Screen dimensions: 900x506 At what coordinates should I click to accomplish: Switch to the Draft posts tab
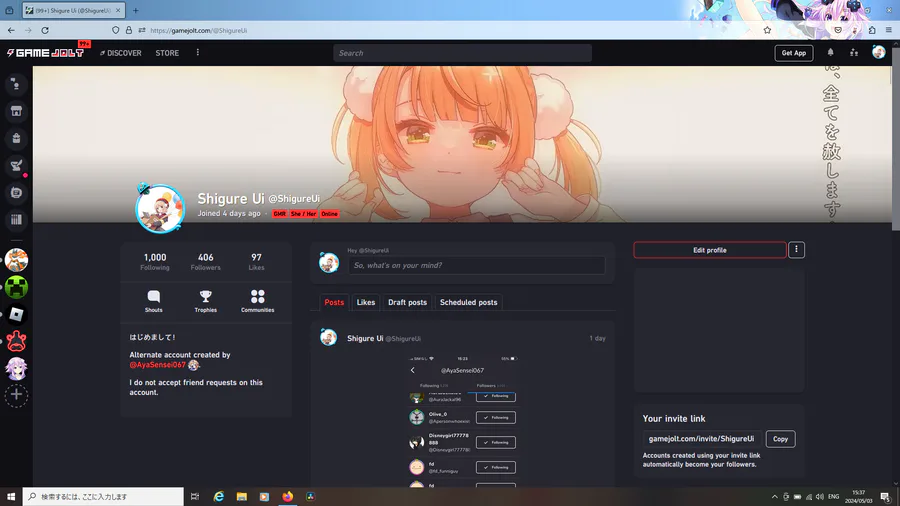point(408,302)
